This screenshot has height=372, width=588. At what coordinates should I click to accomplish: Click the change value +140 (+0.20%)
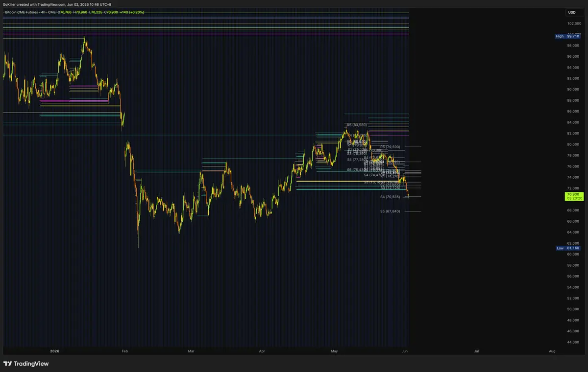132,12
